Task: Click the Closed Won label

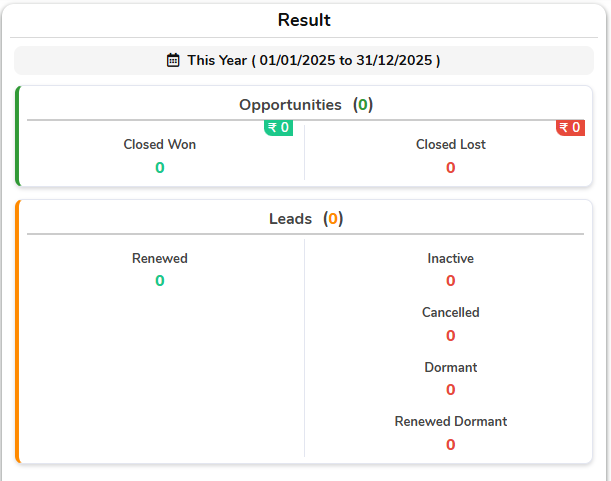Action: [x=160, y=144]
